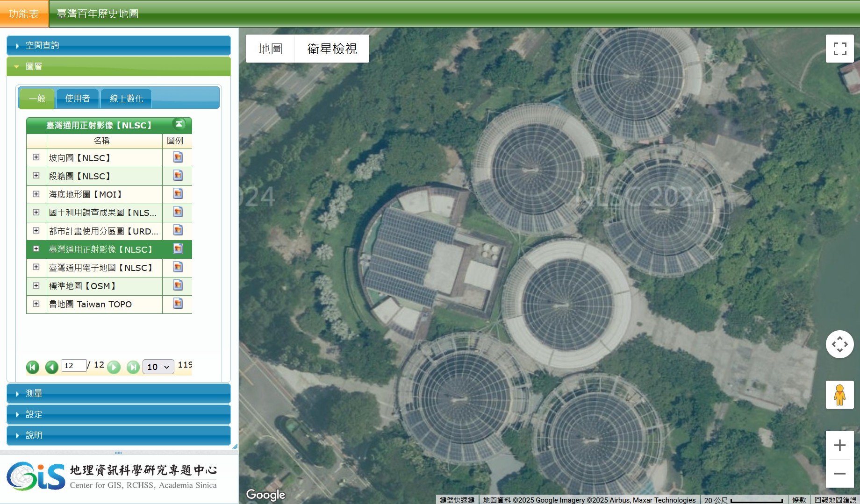Viewport: 860px width, 504px height.
Task: Collapse the 臺灣通用正射影像 layer panel header
Action: [x=179, y=124]
